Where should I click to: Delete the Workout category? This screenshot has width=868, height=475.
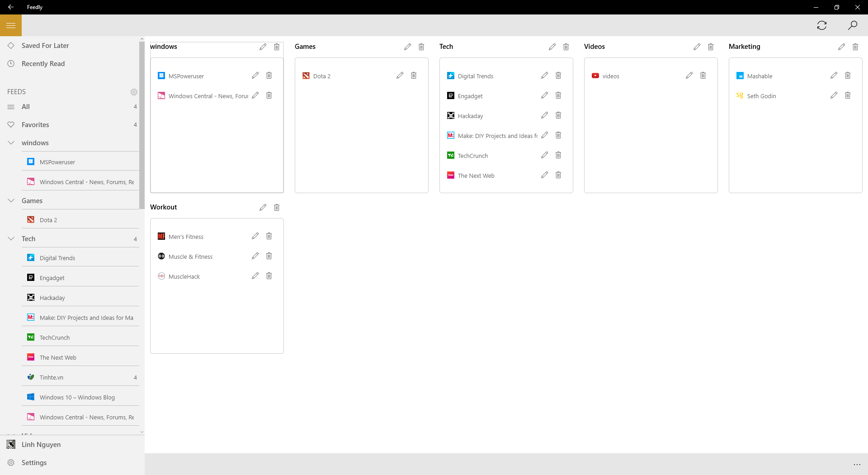click(277, 207)
